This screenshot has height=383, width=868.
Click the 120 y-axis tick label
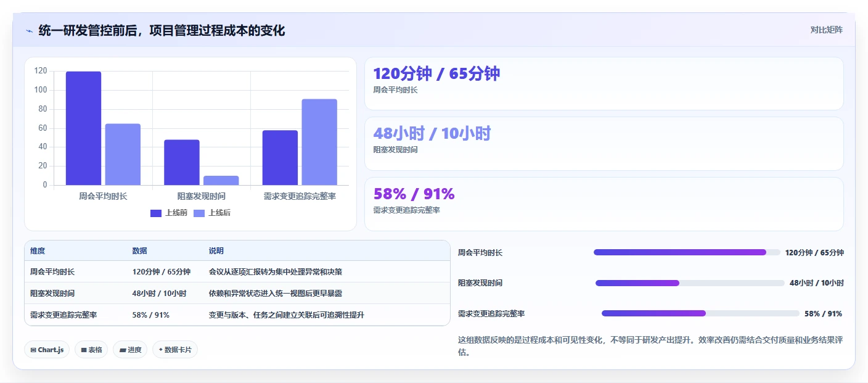41,71
